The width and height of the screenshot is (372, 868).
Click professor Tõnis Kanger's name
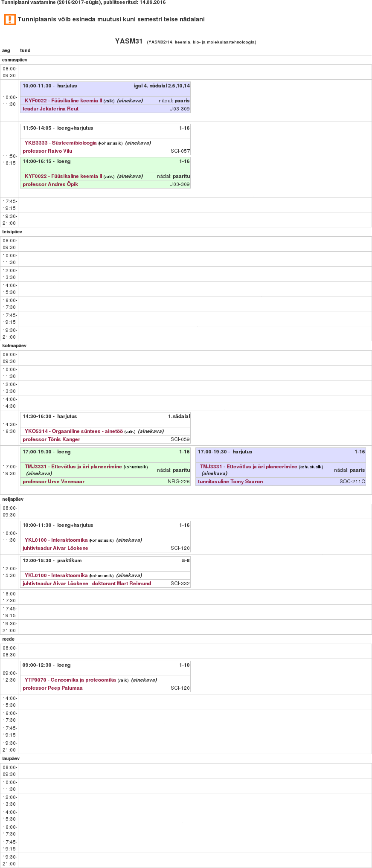click(x=51, y=439)
